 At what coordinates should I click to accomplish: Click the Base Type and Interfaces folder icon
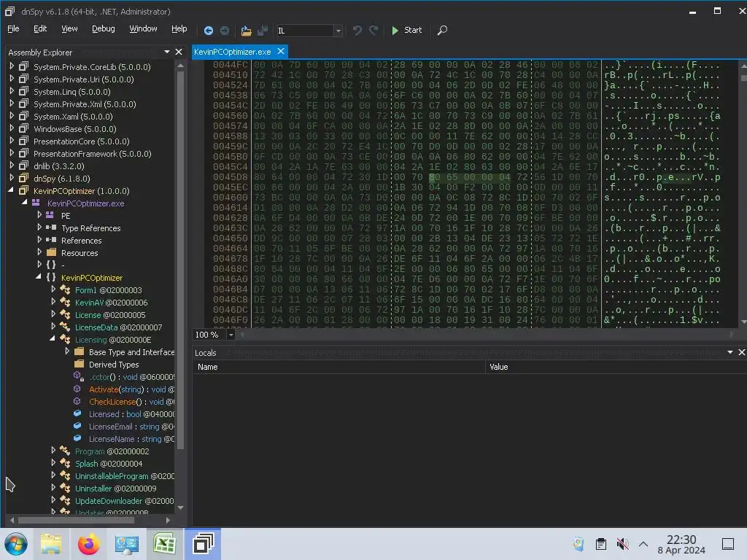point(79,351)
